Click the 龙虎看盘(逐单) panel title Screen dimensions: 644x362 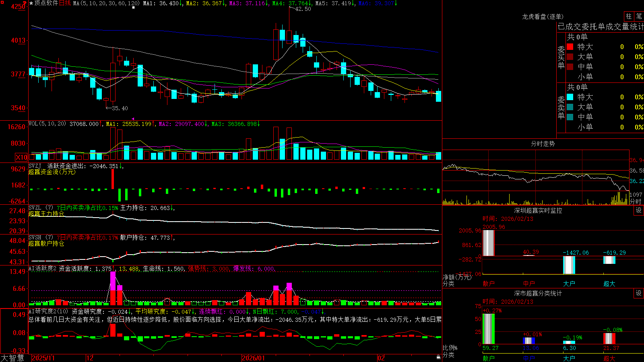543,16
